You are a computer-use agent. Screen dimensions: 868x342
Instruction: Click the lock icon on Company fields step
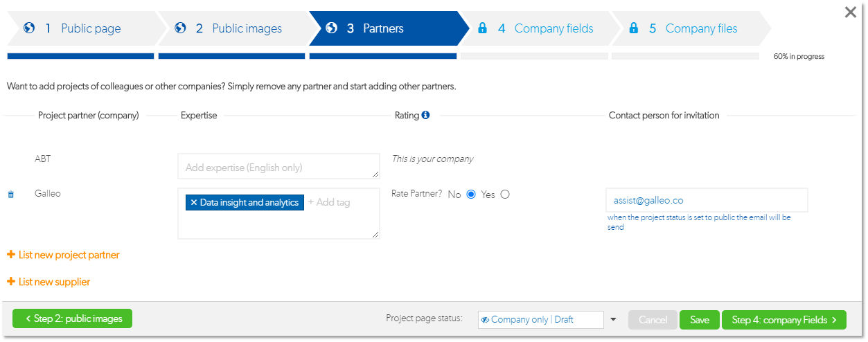(x=482, y=28)
